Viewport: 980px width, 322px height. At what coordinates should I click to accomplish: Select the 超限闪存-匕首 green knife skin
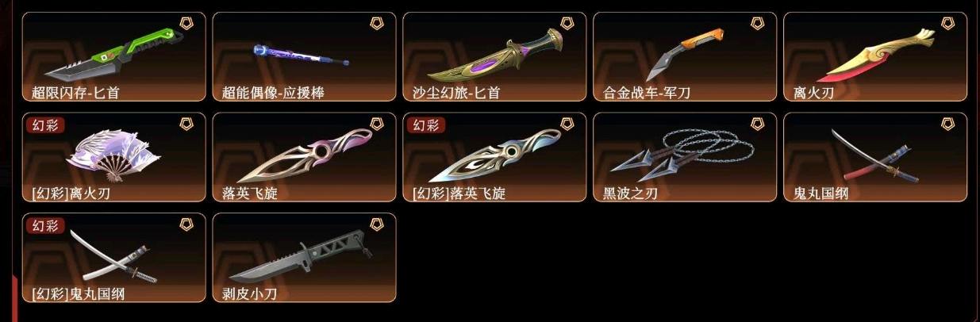(113, 56)
